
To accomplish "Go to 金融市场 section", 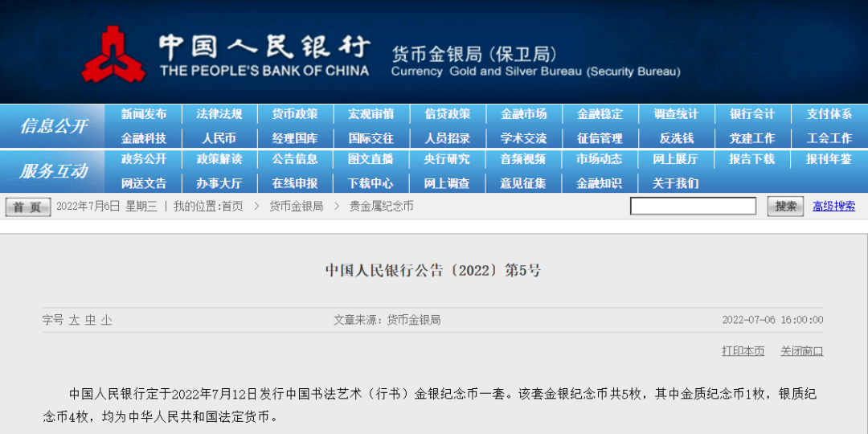I will pos(523,114).
